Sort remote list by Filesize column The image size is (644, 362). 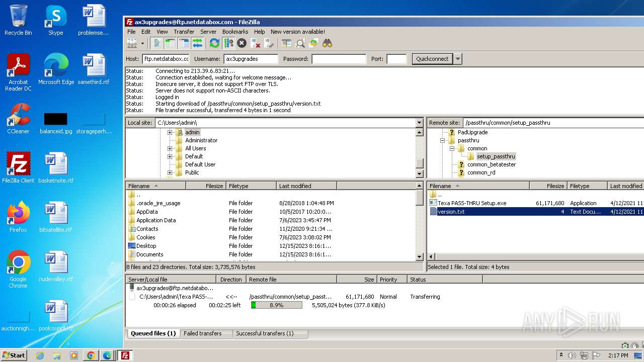(x=548, y=186)
